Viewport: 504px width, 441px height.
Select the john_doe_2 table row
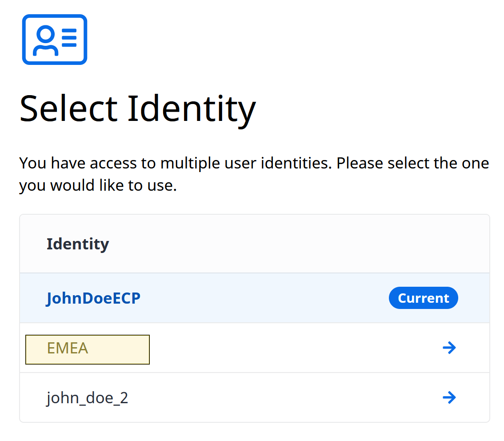point(255,397)
